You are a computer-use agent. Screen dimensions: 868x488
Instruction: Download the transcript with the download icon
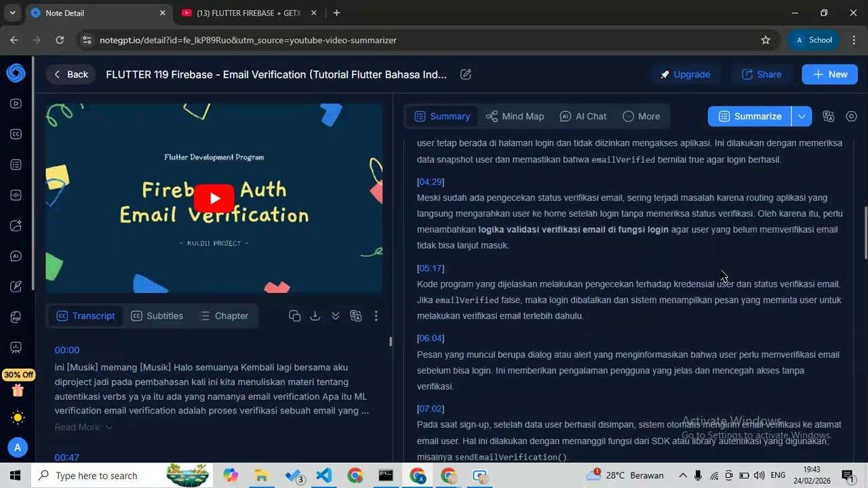click(x=315, y=316)
